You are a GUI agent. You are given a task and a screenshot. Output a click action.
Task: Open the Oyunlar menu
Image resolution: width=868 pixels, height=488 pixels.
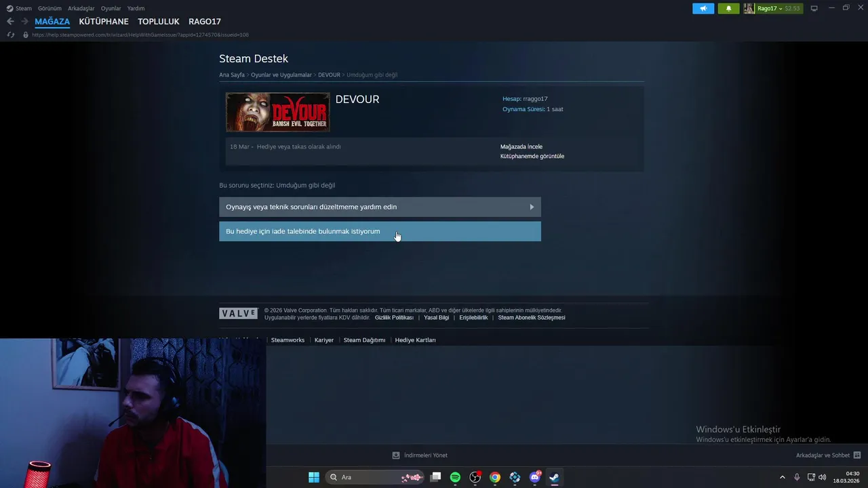point(111,8)
